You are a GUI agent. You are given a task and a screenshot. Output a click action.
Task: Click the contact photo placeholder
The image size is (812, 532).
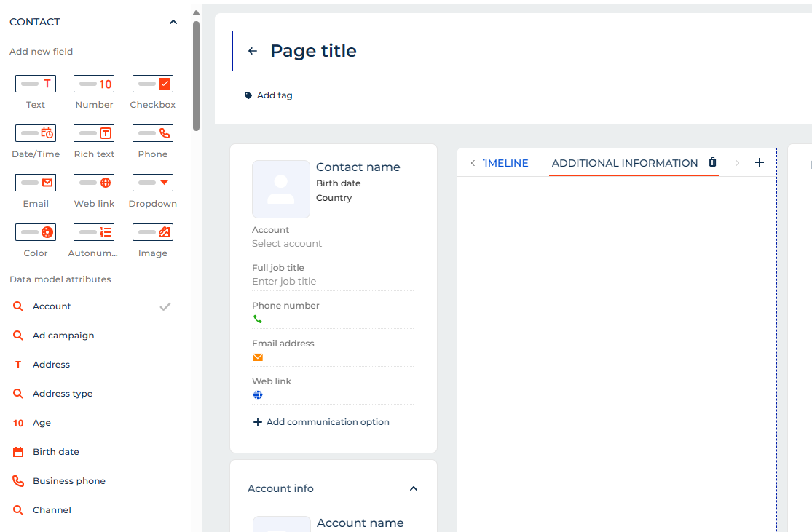[x=280, y=189]
